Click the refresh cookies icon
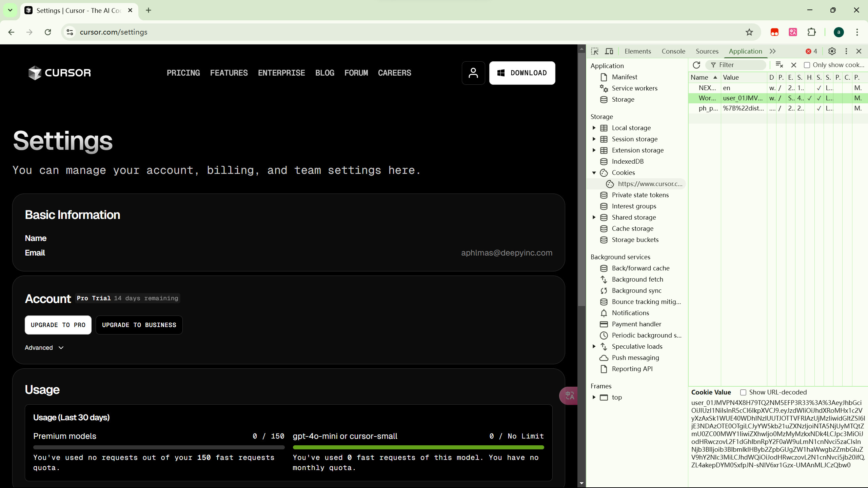 (x=696, y=65)
